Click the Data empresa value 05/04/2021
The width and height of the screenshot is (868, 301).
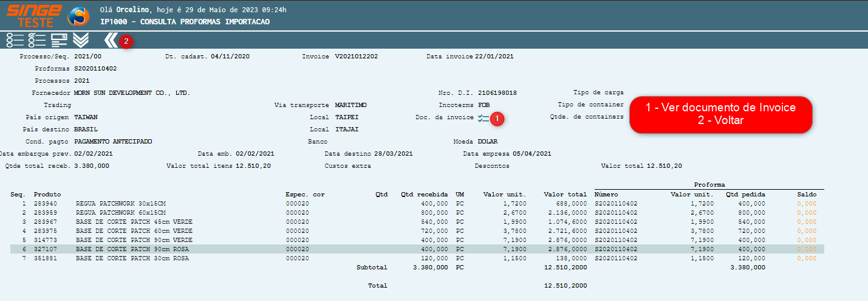tap(531, 153)
